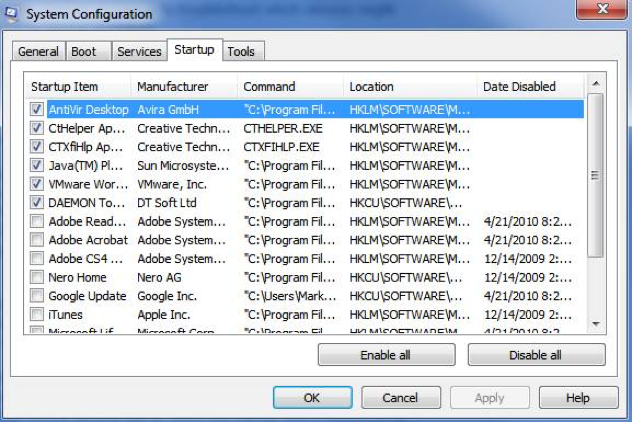Select the Adobe Acrobat startup item
This screenshot has height=422, width=632.
[x=88, y=240]
